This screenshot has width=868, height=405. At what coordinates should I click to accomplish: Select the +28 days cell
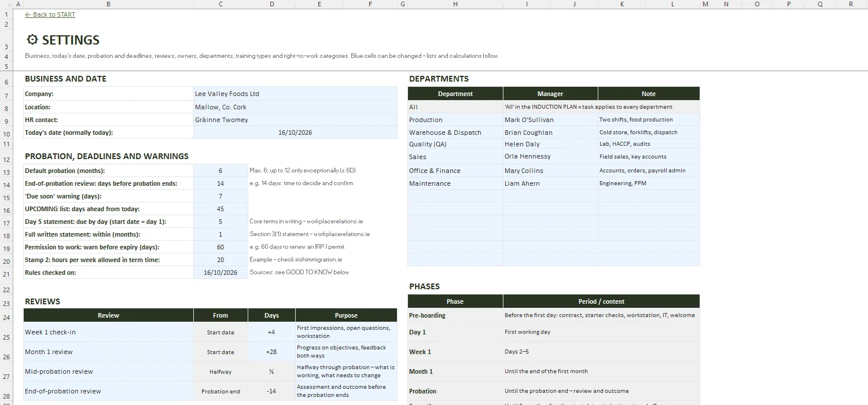pos(271,352)
